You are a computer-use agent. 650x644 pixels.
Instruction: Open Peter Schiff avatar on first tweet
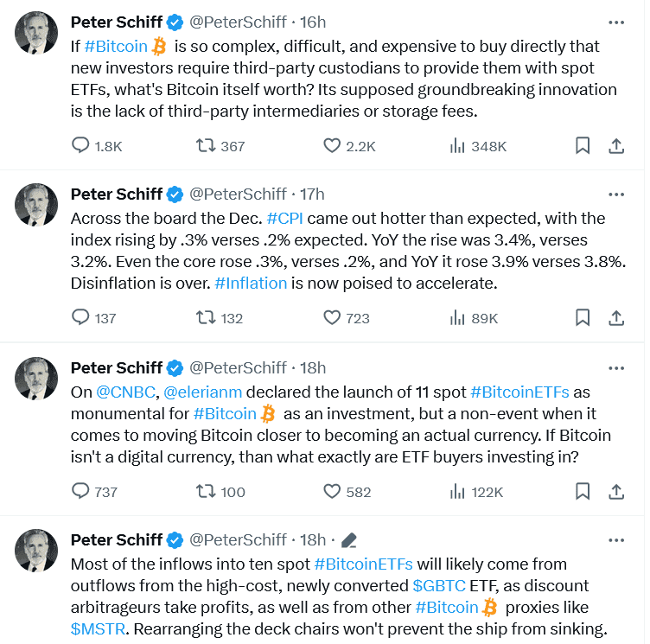(36, 33)
